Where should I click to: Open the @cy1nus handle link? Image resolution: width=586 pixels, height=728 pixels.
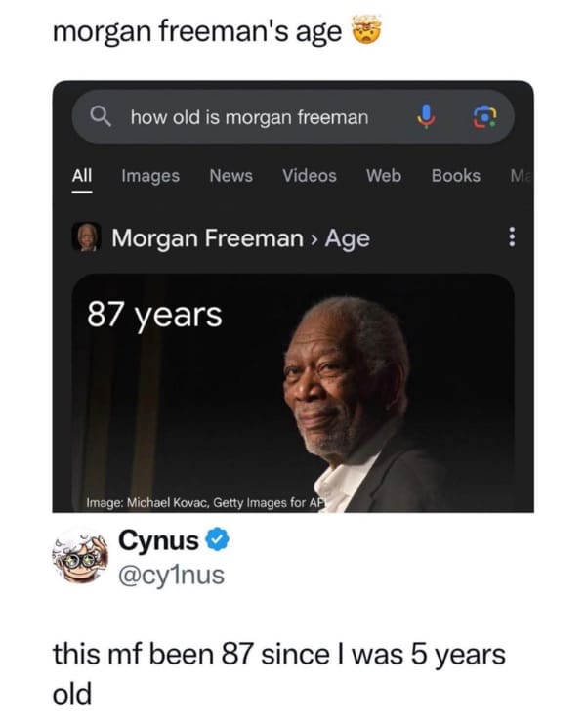(x=171, y=576)
